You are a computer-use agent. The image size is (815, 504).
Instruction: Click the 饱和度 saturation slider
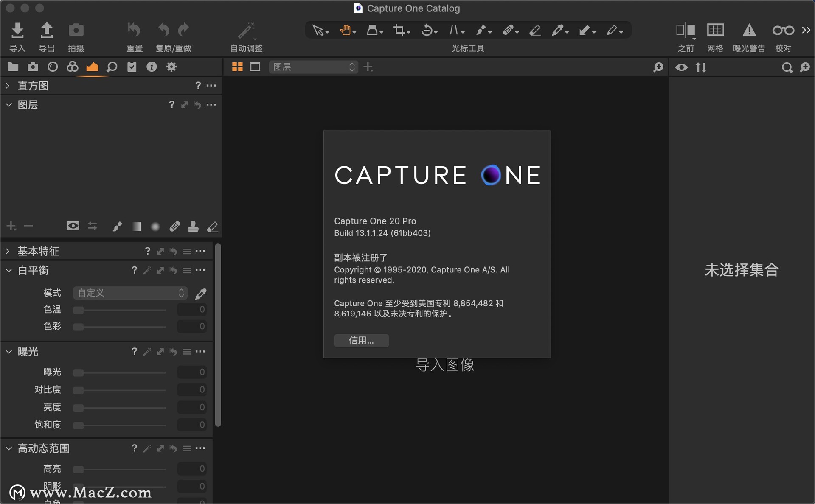point(119,425)
